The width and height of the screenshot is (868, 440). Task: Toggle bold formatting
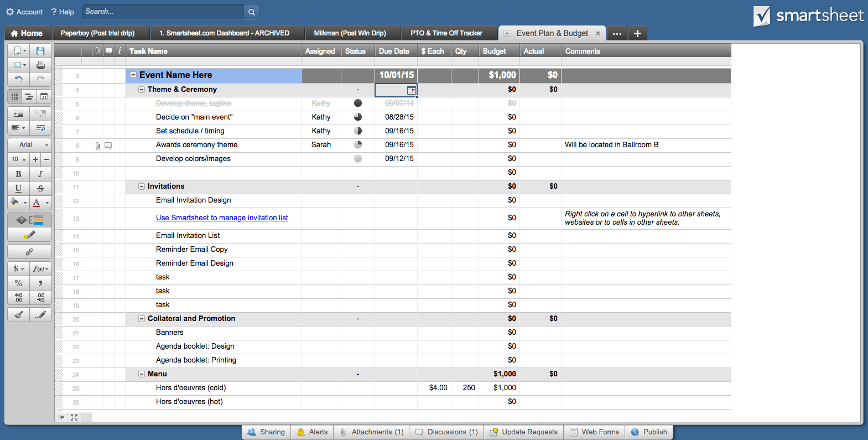[x=18, y=174]
